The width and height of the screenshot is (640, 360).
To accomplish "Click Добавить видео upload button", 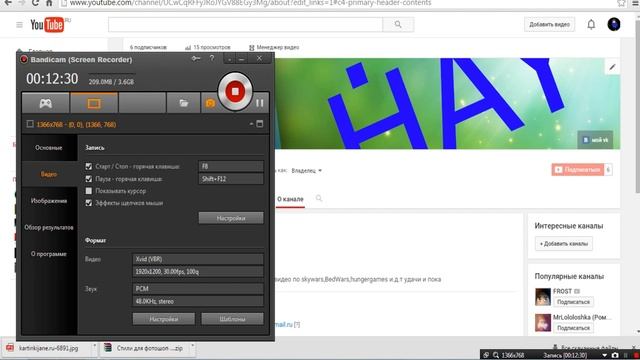I will pos(549,24).
